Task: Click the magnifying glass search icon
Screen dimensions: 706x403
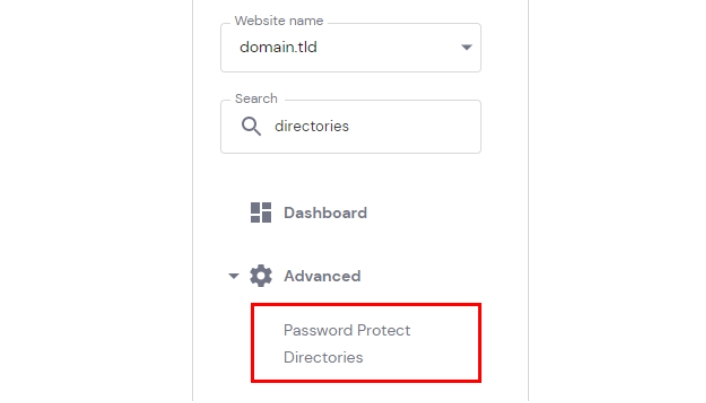Action: pos(250,127)
